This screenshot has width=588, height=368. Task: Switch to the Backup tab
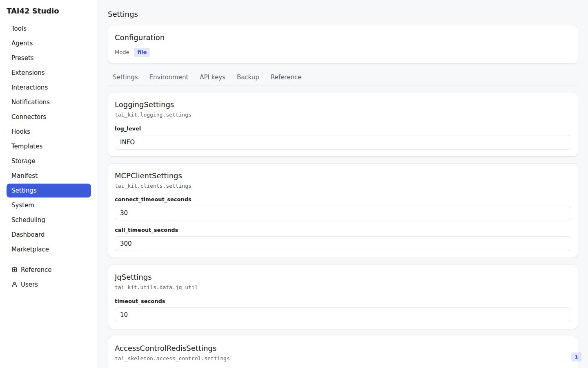[x=248, y=77]
